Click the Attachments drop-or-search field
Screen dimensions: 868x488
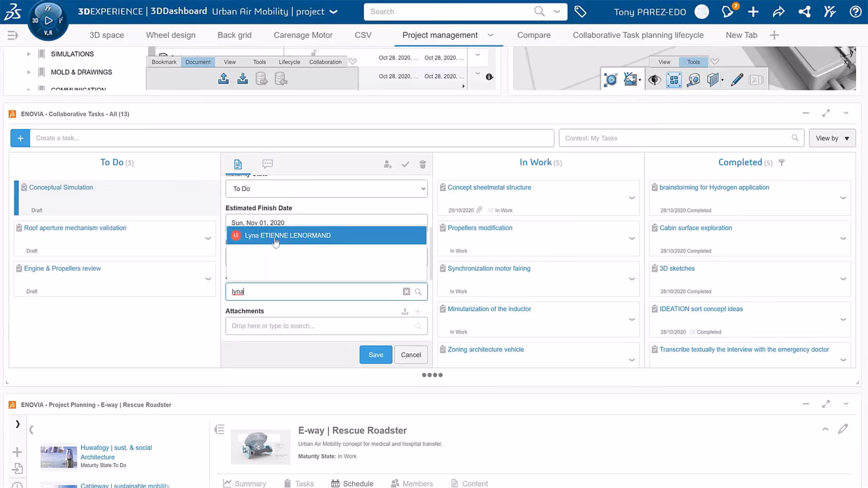[326, 326]
